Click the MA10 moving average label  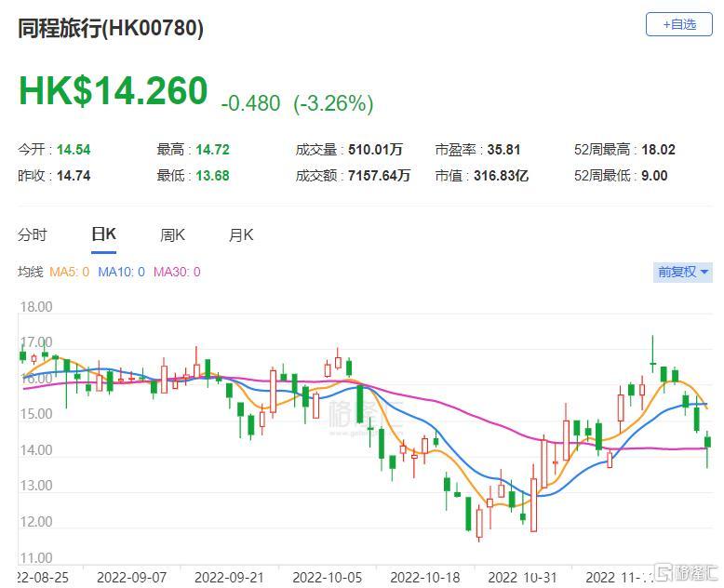[x=121, y=272]
